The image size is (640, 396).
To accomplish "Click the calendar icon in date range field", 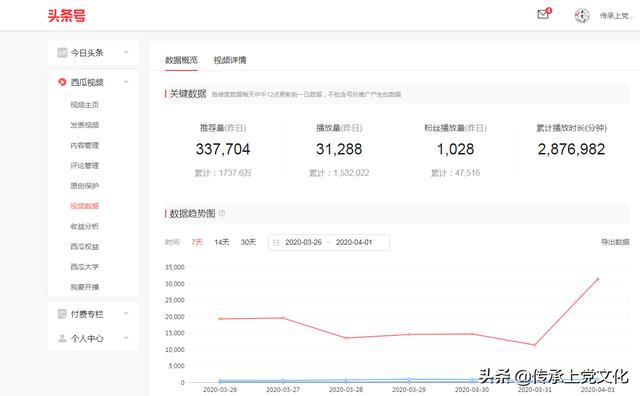I will (x=276, y=242).
